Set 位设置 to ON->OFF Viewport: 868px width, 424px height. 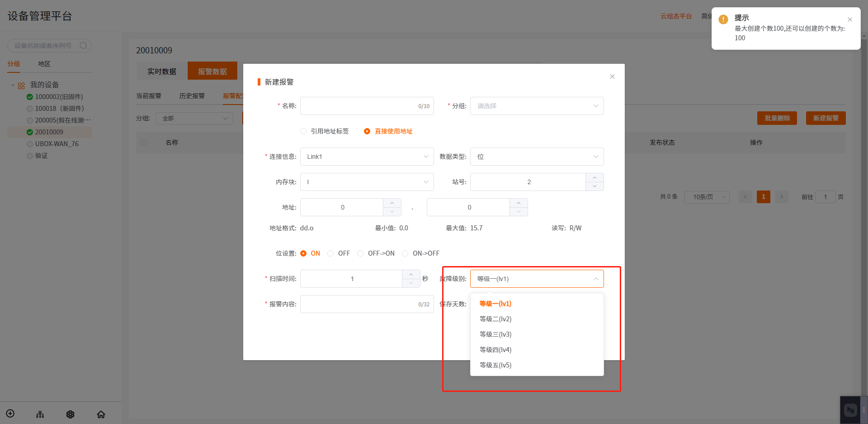pyautogui.click(x=420, y=253)
